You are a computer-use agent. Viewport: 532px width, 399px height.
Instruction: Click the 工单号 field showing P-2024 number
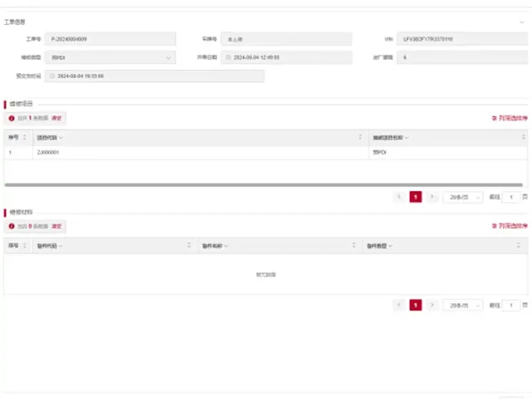click(110, 39)
